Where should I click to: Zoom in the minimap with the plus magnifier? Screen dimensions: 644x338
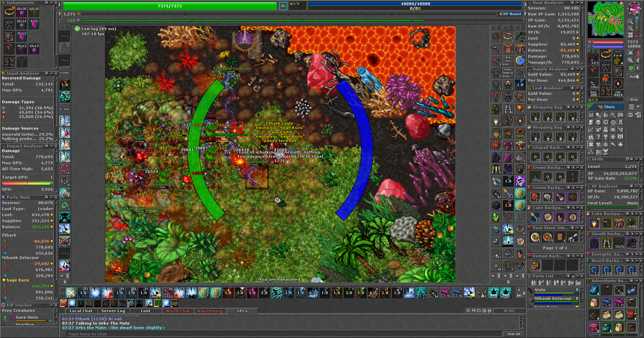click(631, 28)
